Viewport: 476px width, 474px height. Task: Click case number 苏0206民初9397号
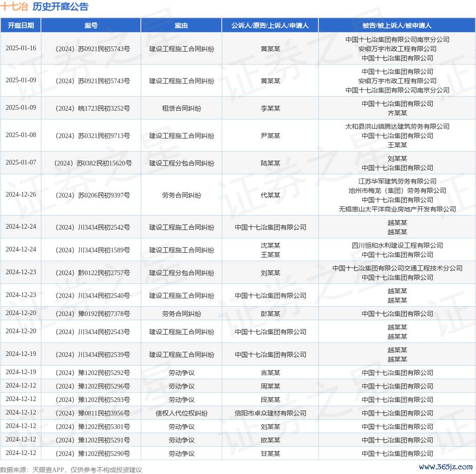(x=93, y=195)
